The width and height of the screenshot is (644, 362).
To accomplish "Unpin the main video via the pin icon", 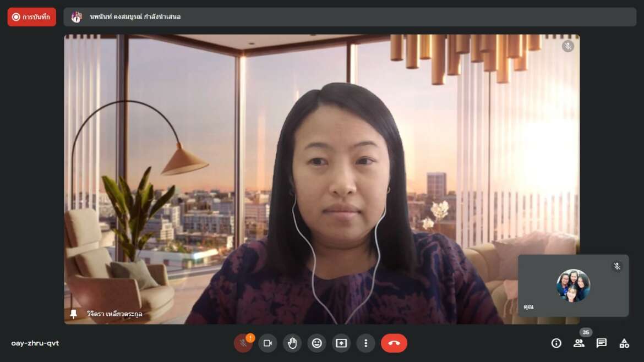I will coord(74,314).
